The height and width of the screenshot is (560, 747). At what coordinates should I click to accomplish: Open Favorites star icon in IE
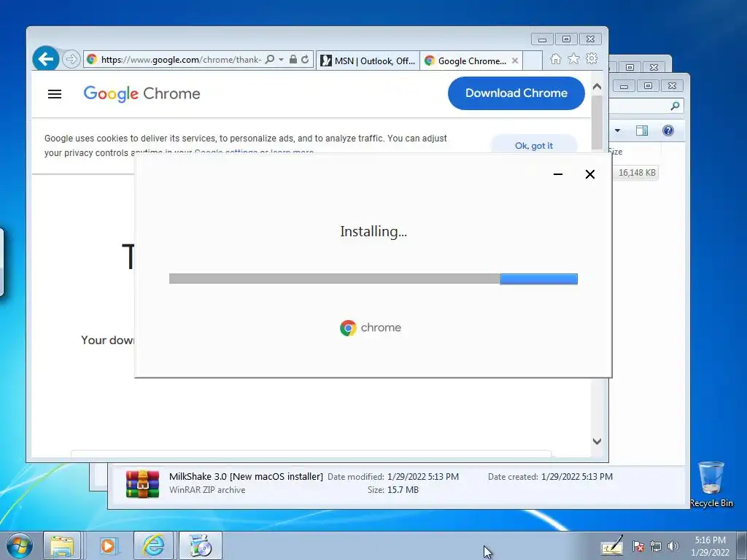tap(573, 58)
